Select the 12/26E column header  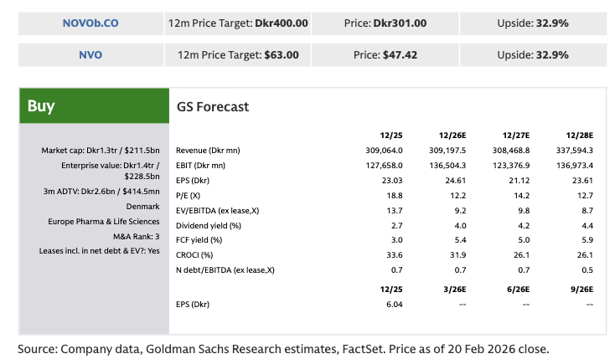click(x=452, y=135)
